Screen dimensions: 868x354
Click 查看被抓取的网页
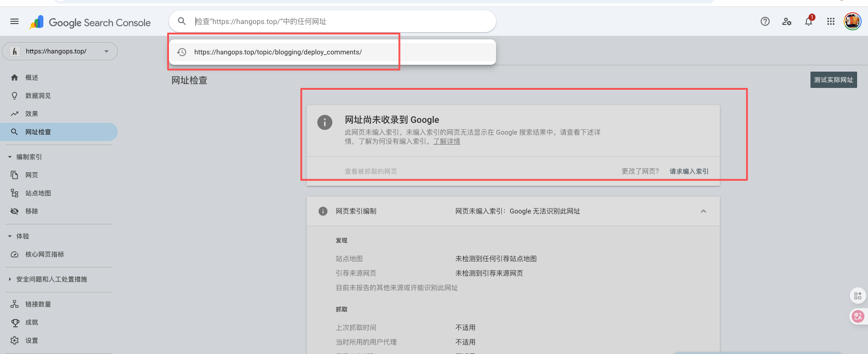[371, 171]
